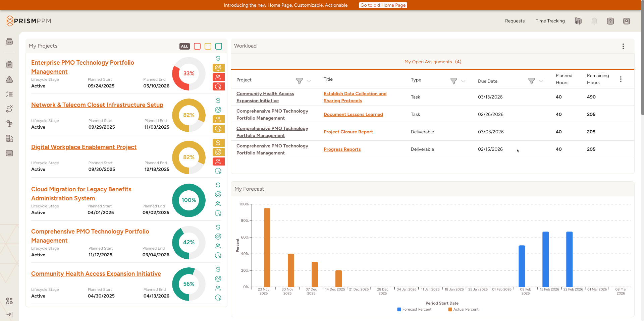Toggle the green status filter box
The image size is (644, 321).
coord(219,46)
